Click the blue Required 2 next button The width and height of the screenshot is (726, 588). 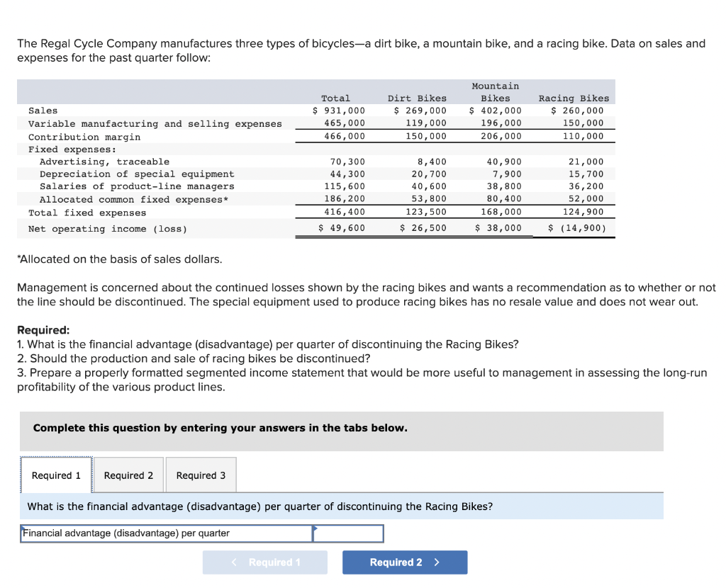click(x=405, y=562)
